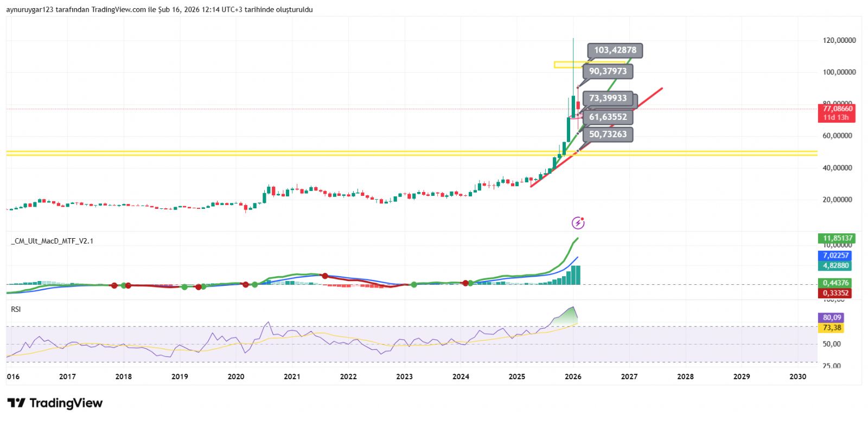Click the 2026 label on the time axis
The width and height of the screenshot is (868, 421).
click(573, 377)
